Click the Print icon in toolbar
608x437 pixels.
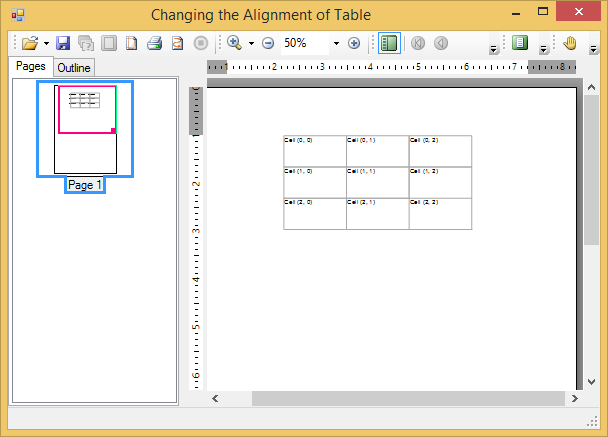[x=154, y=43]
